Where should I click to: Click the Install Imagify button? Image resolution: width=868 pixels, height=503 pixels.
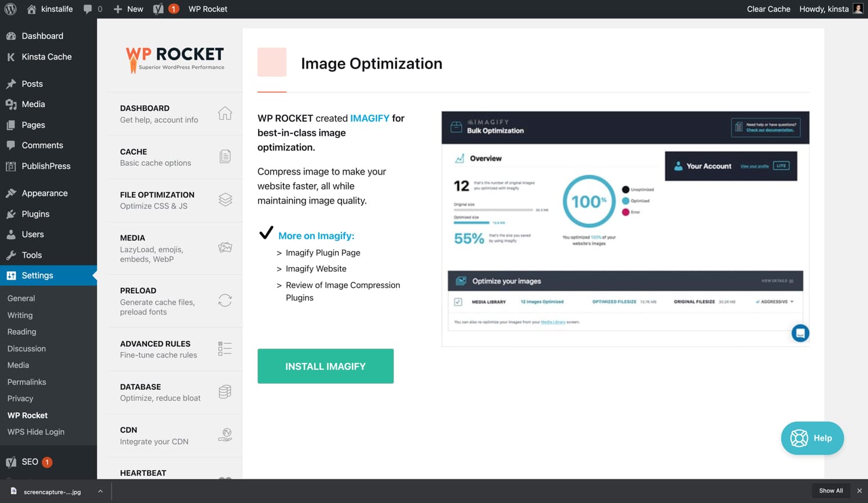[325, 366]
